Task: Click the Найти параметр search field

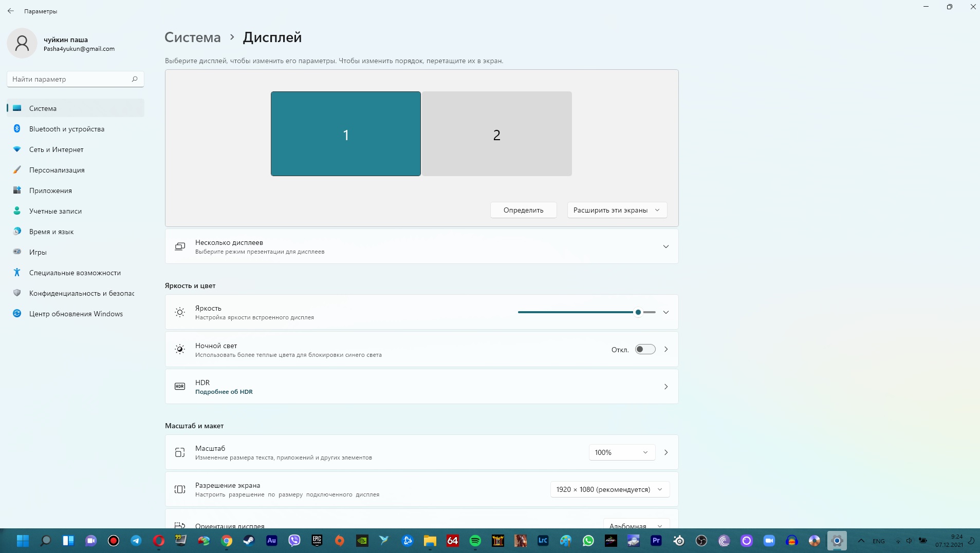Action: tap(75, 79)
